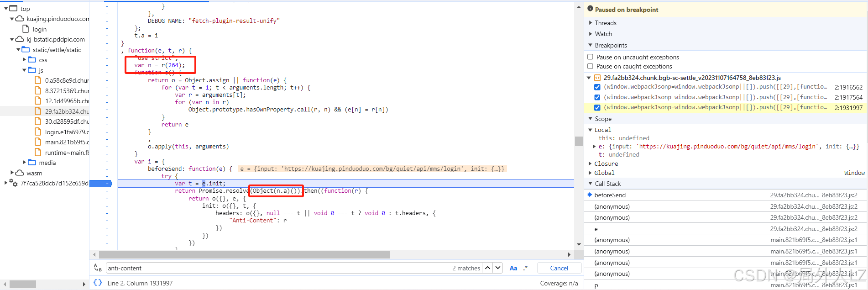Screen dimensions: 868x290
Task: Collapse the top tree node
Action: coord(6,8)
